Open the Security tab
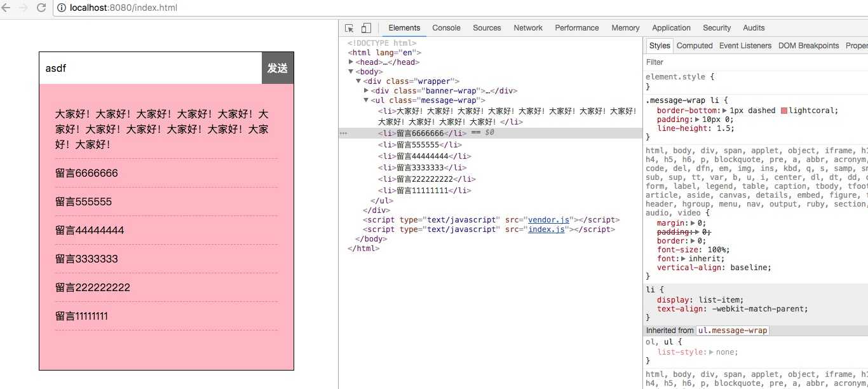 pyautogui.click(x=717, y=28)
